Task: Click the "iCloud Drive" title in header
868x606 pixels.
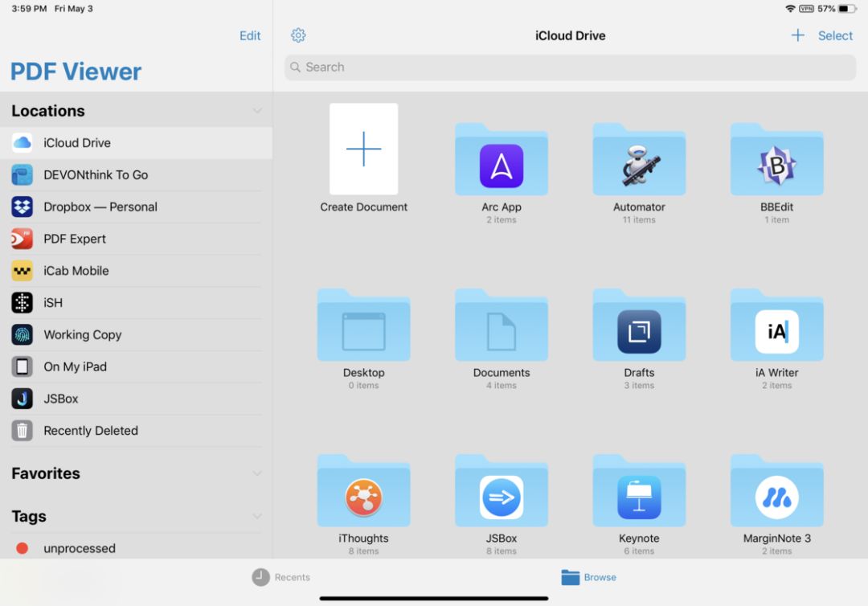Action: point(570,35)
